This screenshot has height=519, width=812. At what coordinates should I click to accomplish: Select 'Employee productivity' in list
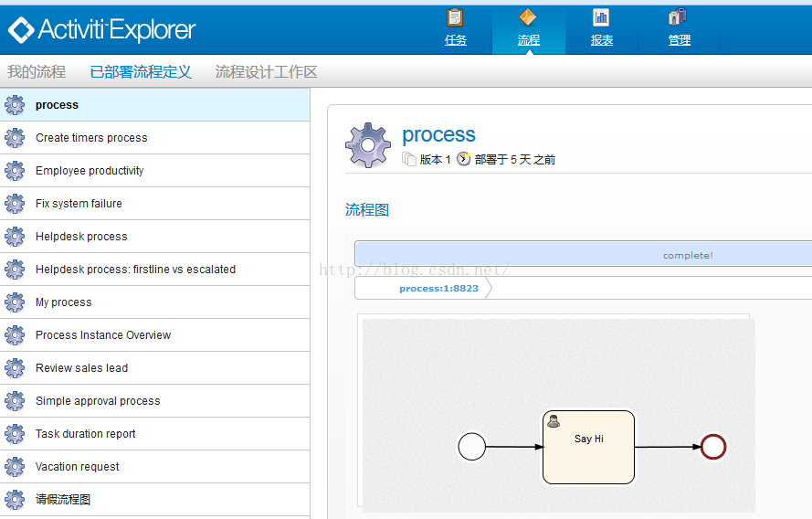pos(155,170)
